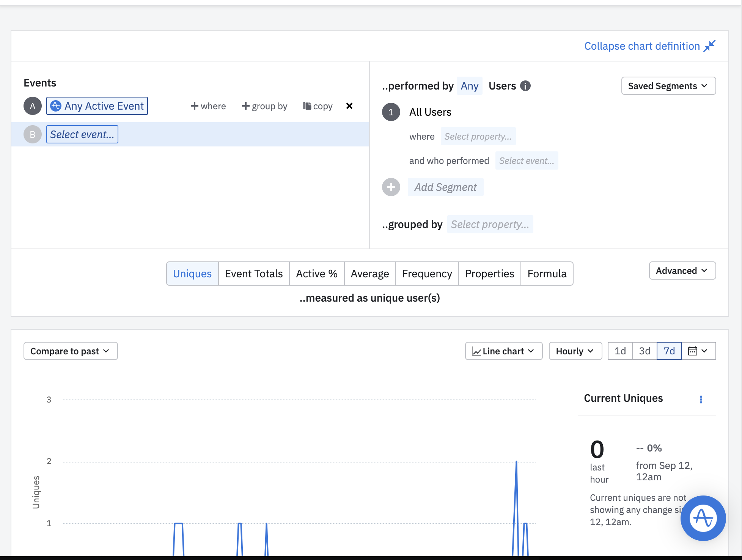Click the plus icon beside Add Segment
The width and height of the screenshot is (742, 560).
click(x=391, y=187)
